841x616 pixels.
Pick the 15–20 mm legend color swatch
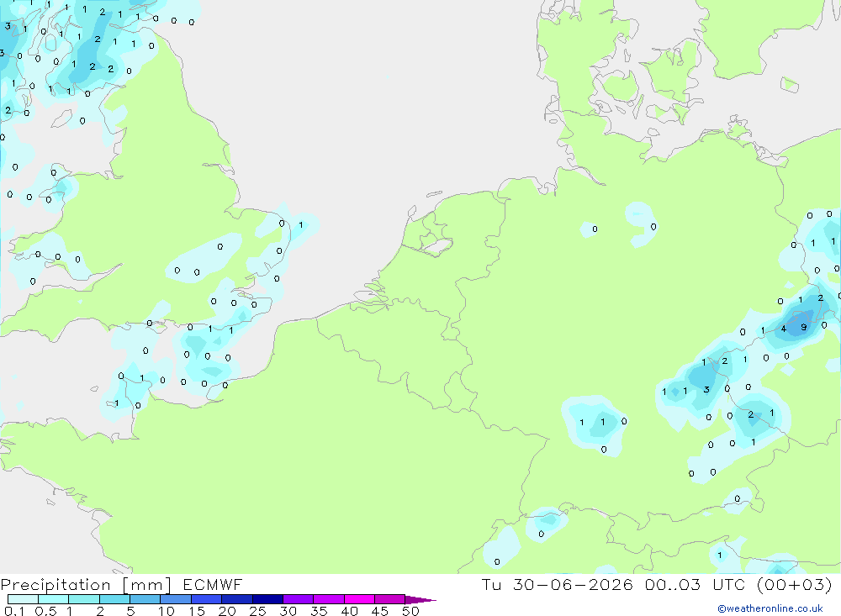pos(207,599)
